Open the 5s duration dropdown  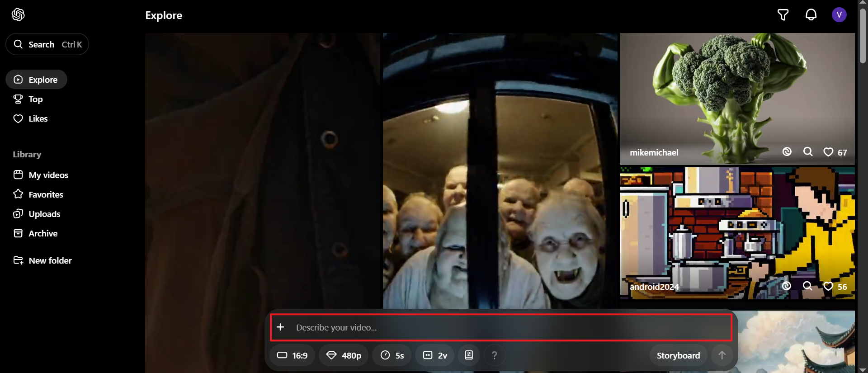[392, 355]
